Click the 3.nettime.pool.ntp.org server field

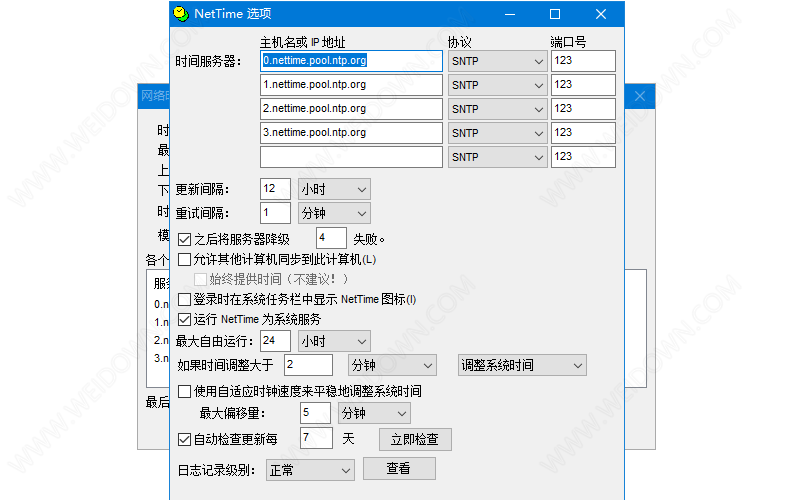coord(351,133)
